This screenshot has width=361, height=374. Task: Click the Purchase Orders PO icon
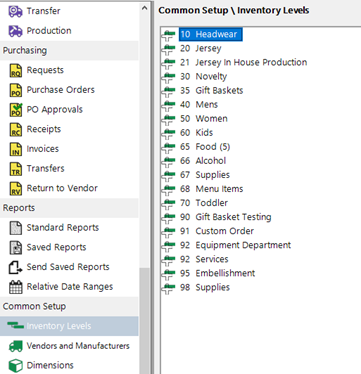point(15,90)
